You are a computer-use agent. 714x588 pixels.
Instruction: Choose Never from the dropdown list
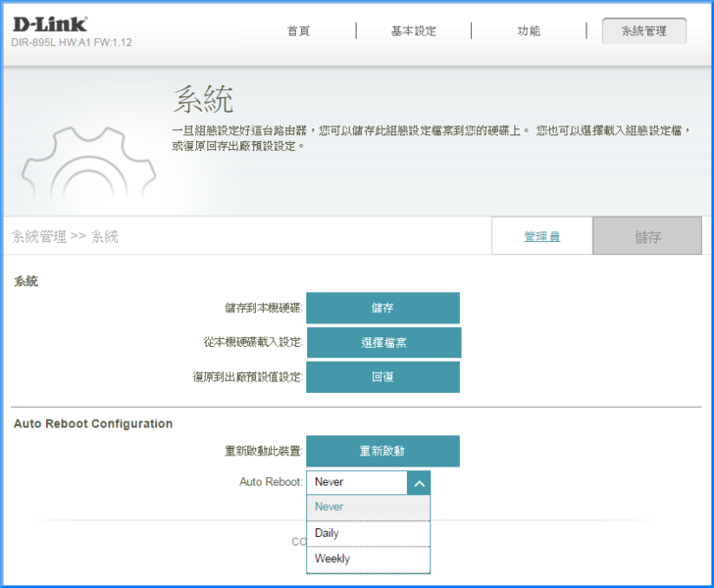coord(368,508)
